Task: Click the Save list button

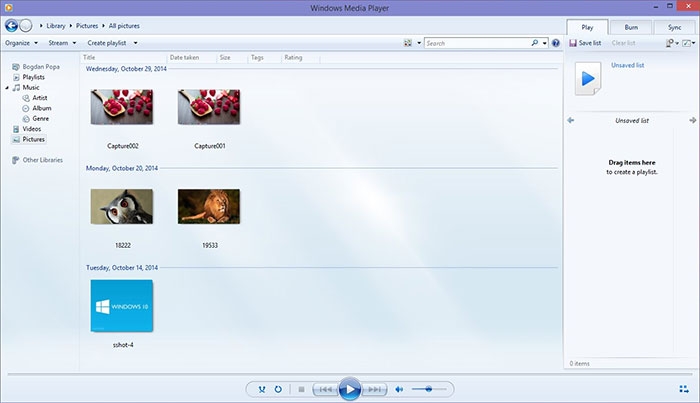Action: pyautogui.click(x=587, y=43)
